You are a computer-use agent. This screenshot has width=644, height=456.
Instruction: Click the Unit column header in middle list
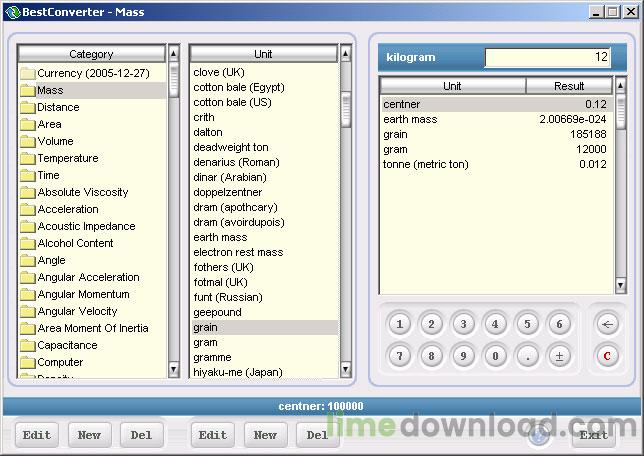coord(263,54)
